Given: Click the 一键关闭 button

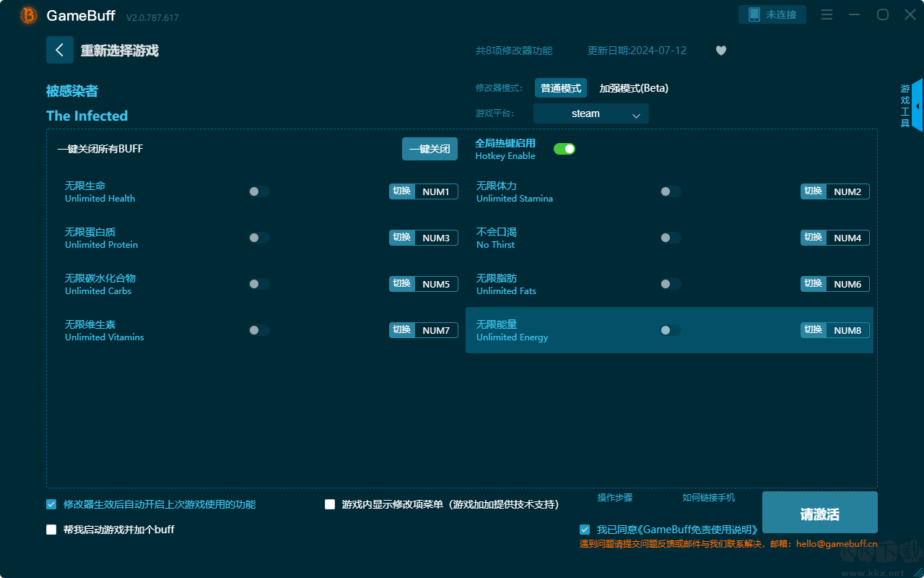Looking at the screenshot, I should coord(430,149).
